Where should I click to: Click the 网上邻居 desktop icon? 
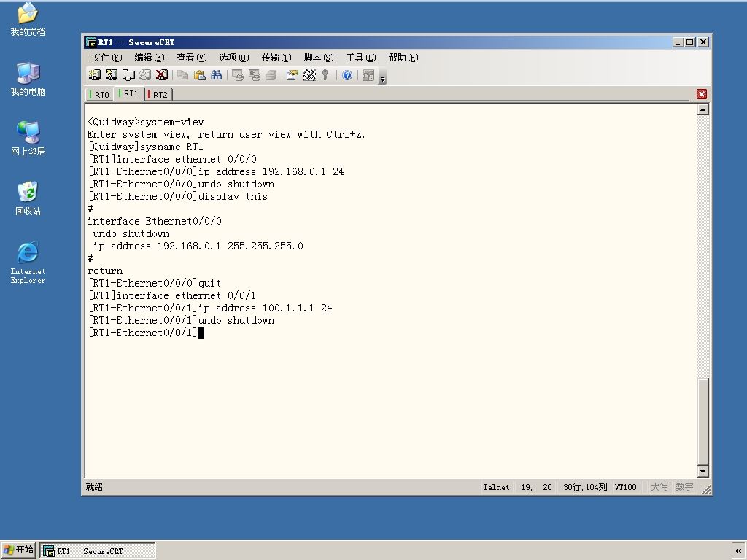tap(28, 139)
